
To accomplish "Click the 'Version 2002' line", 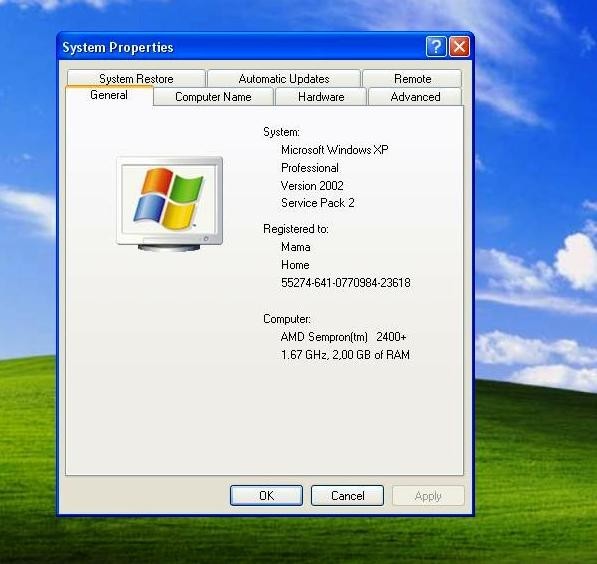I will 312,185.
